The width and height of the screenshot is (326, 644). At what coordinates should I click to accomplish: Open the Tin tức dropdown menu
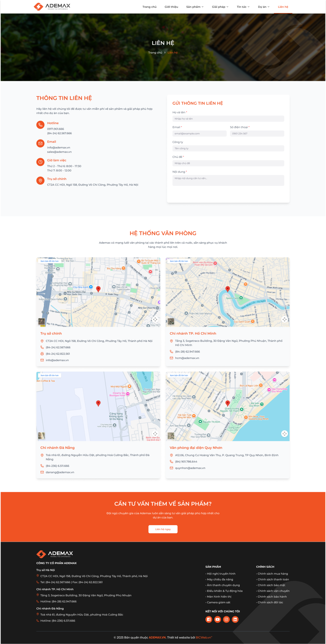243,7
